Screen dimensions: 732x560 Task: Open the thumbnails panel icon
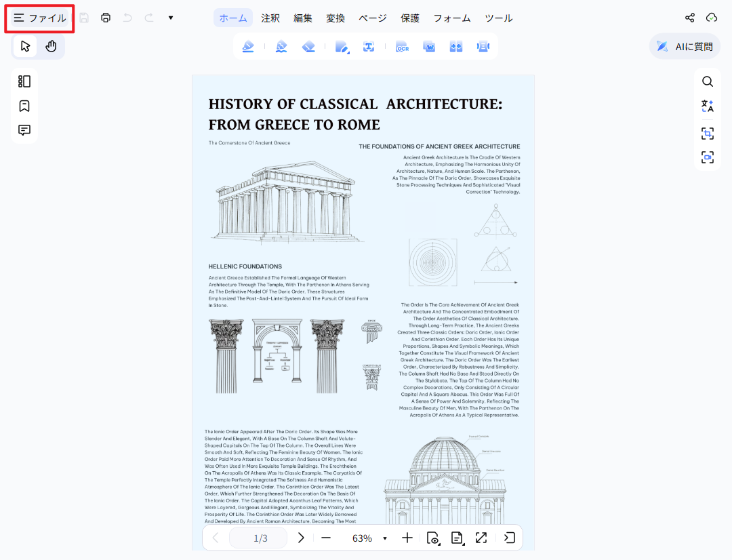pos(24,81)
